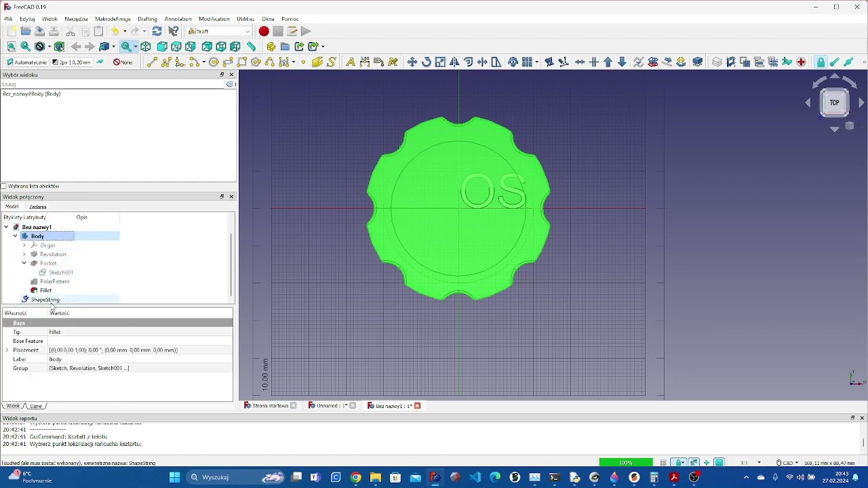Click the TOP face of navigation cube

click(835, 102)
